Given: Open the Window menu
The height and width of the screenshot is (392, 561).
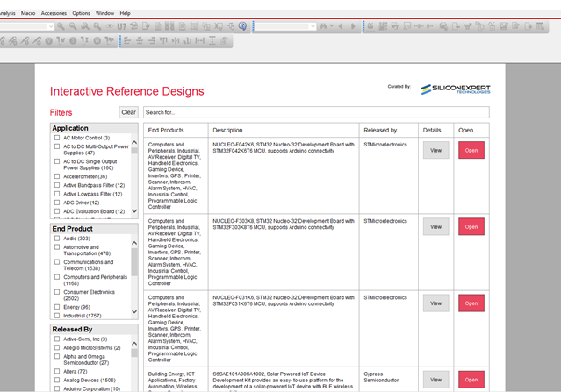Looking at the screenshot, I should point(104,13).
